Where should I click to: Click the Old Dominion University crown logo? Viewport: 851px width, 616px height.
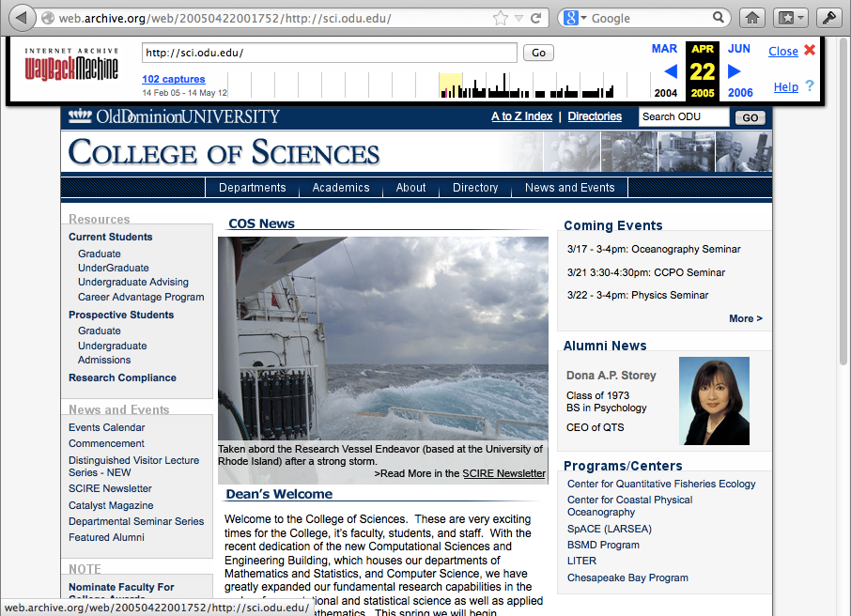80,116
